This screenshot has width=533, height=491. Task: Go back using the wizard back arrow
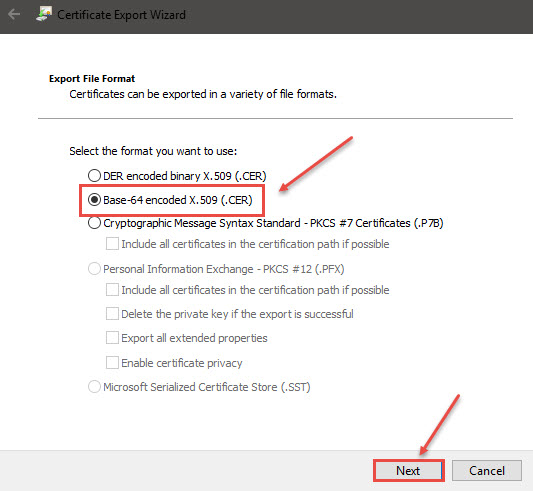(x=14, y=15)
